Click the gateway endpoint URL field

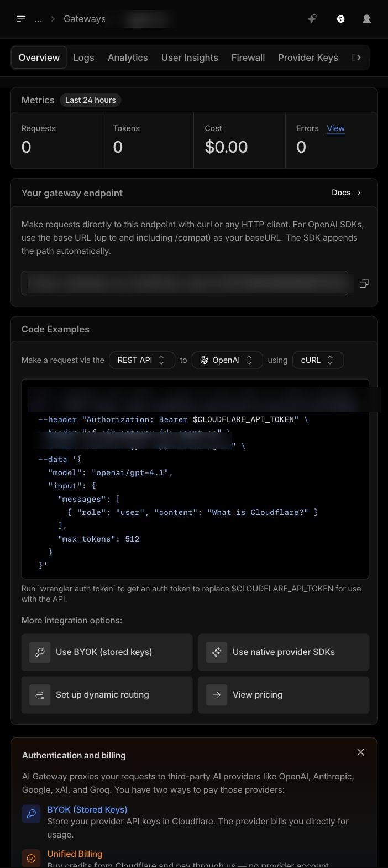coord(185,283)
